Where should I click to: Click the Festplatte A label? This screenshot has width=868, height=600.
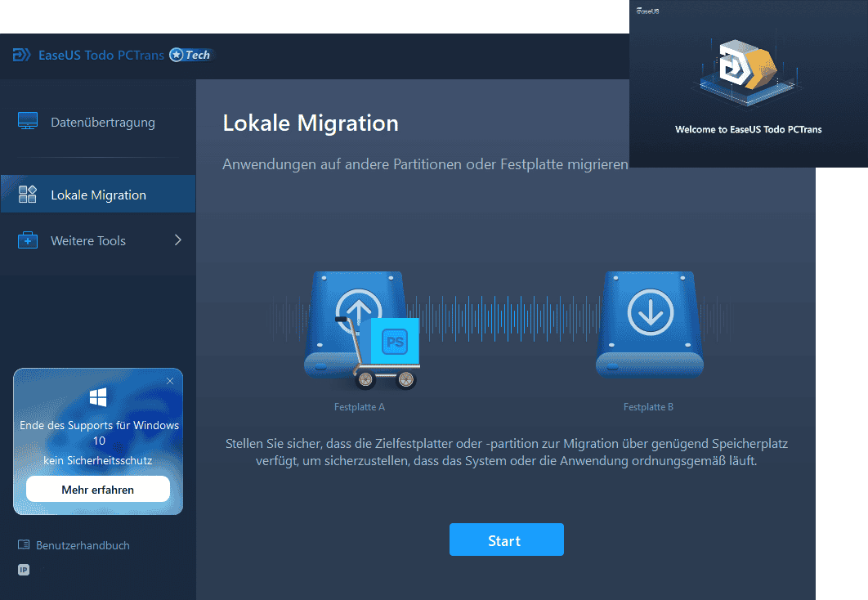[360, 407]
